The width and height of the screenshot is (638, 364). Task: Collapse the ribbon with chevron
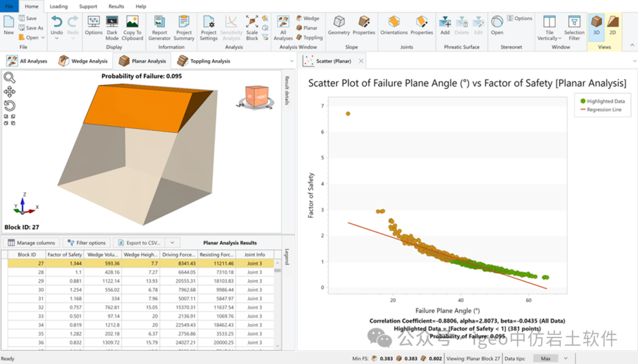[x=632, y=45]
